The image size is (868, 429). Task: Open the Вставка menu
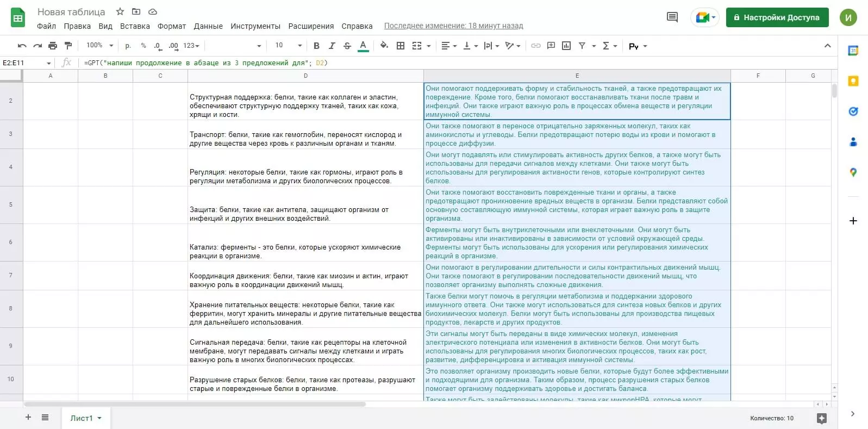pos(135,26)
